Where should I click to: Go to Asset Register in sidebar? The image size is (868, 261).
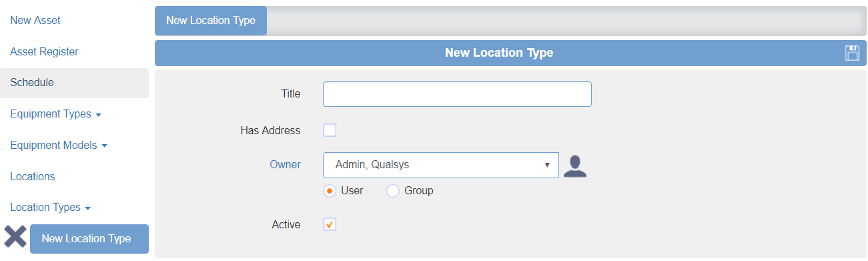pyautogui.click(x=44, y=52)
